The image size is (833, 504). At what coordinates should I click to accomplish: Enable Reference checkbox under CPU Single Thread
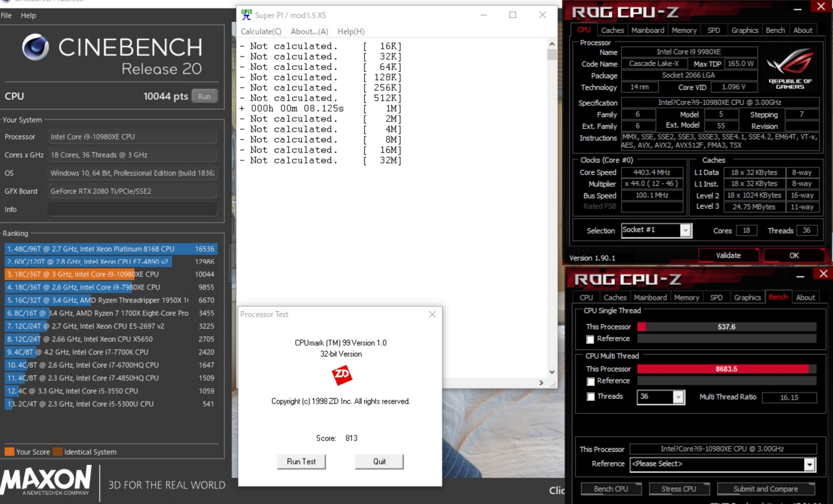(x=590, y=339)
